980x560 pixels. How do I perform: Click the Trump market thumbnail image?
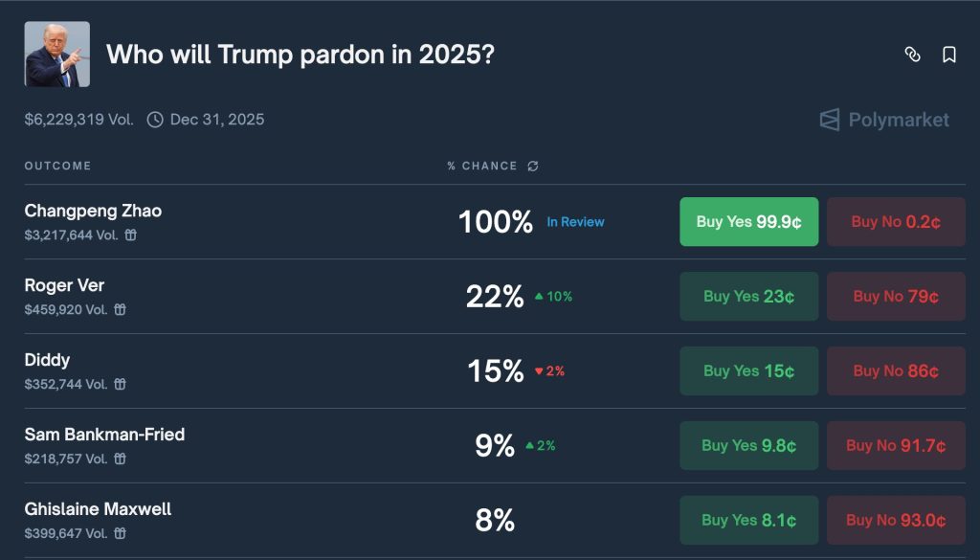tap(56, 55)
